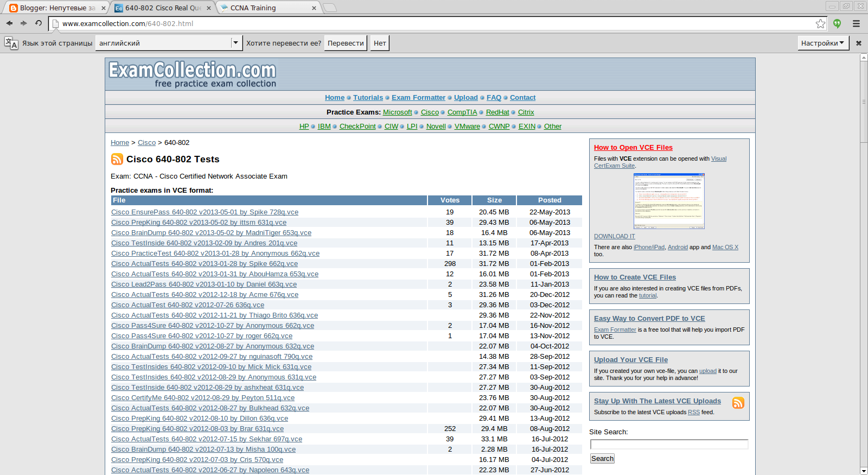Open the How to Create VCE Files link

coord(635,277)
